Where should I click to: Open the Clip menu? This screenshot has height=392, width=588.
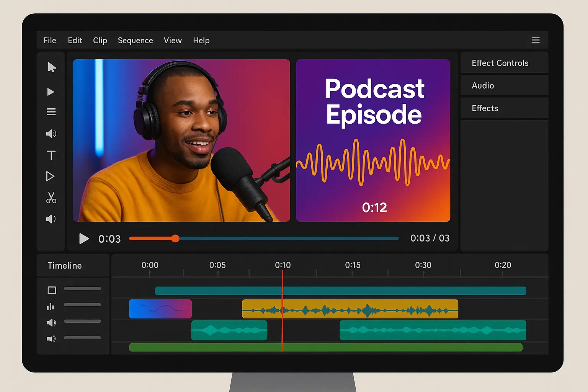(x=100, y=40)
